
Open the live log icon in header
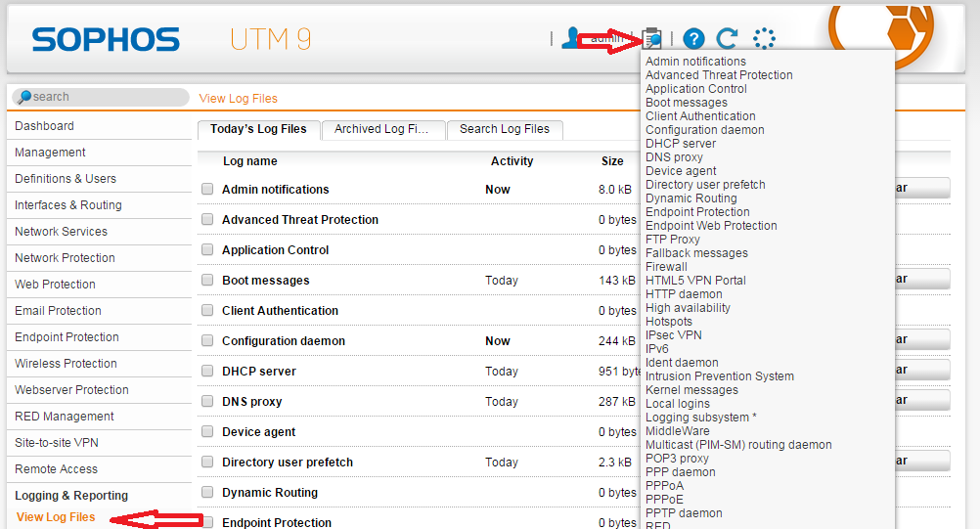(x=652, y=39)
